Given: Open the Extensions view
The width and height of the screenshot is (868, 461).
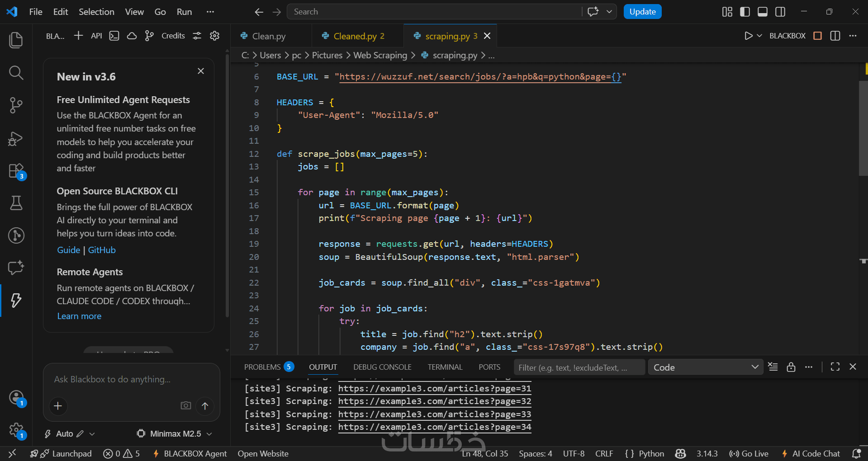Looking at the screenshot, I should pyautogui.click(x=16, y=171).
